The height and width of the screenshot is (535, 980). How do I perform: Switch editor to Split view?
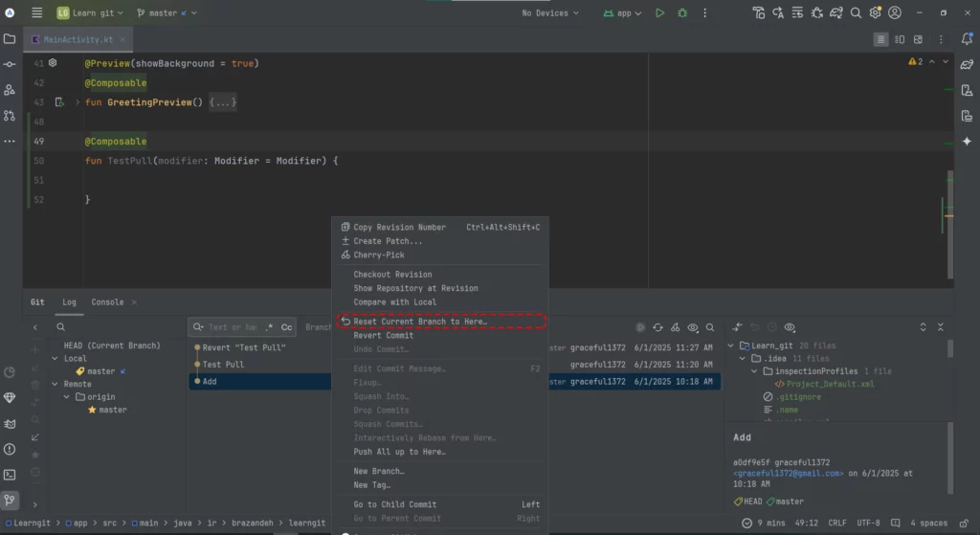point(900,39)
